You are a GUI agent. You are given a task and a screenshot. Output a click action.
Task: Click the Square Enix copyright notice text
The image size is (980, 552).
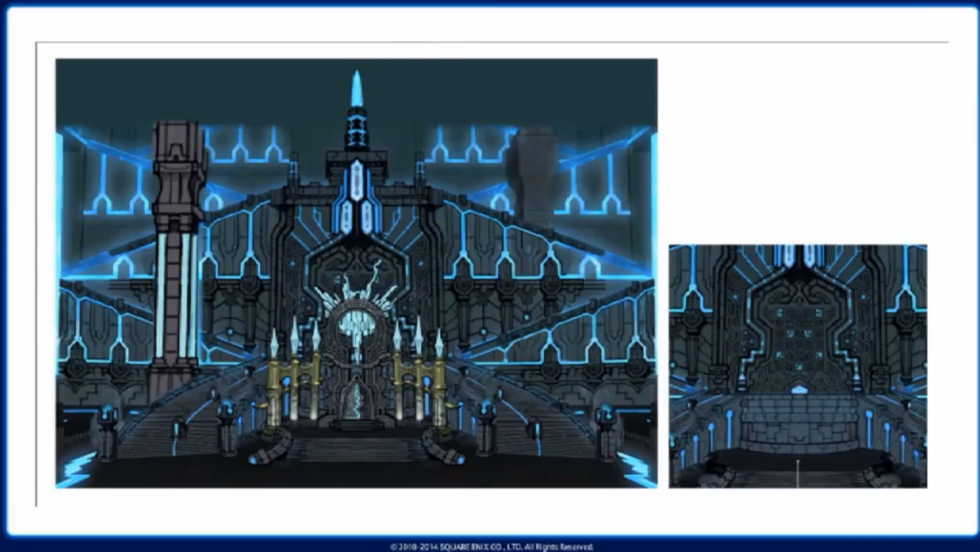pos(492,546)
